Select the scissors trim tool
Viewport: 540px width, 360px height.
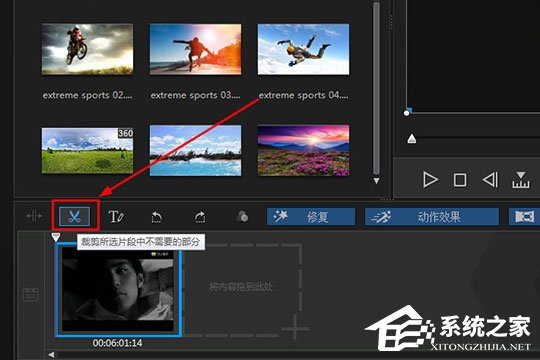click(74, 217)
